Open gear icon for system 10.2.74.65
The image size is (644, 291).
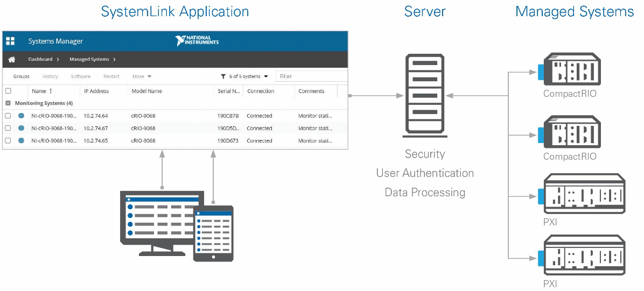coord(22,140)
